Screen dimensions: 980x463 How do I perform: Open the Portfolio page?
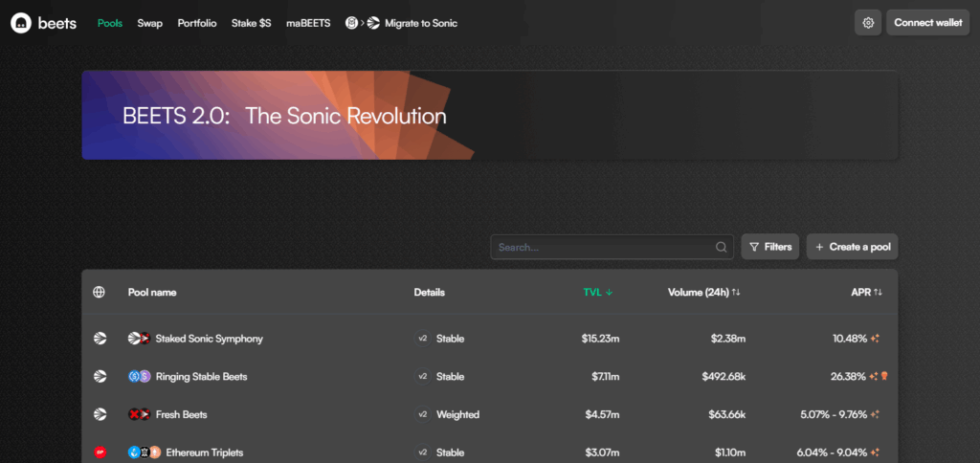coord(197,23)
